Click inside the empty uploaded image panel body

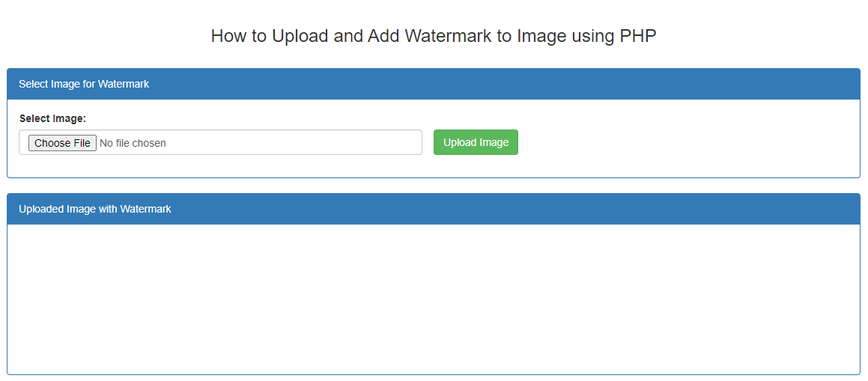434,299
